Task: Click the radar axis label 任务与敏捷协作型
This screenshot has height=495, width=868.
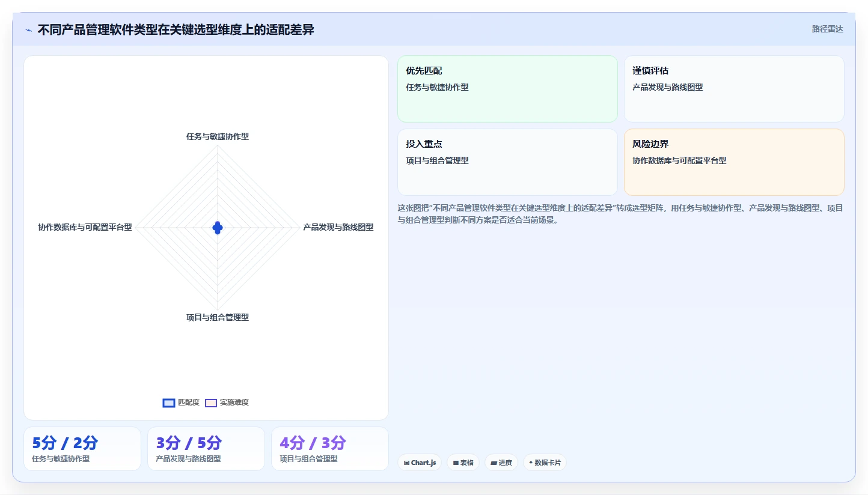Action: (x=218, y=136)
